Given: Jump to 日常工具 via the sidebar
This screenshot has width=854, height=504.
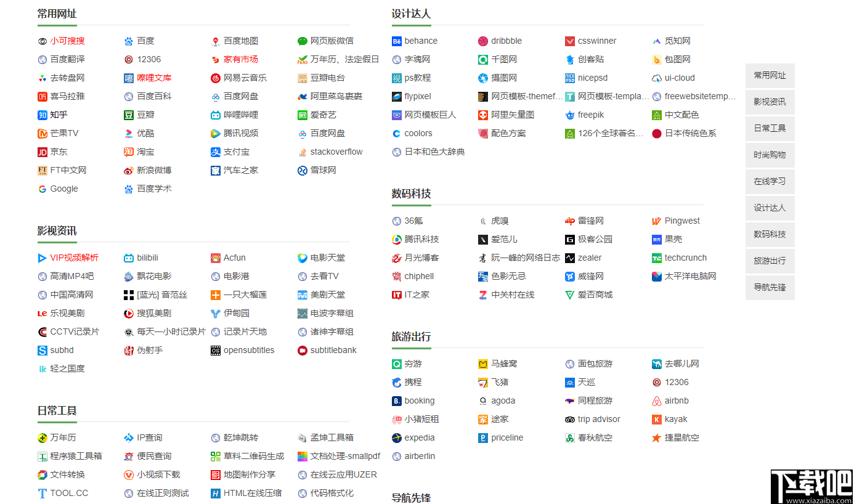Looking at the screenshot, I should pyautogui.click(x=770, y=128).
